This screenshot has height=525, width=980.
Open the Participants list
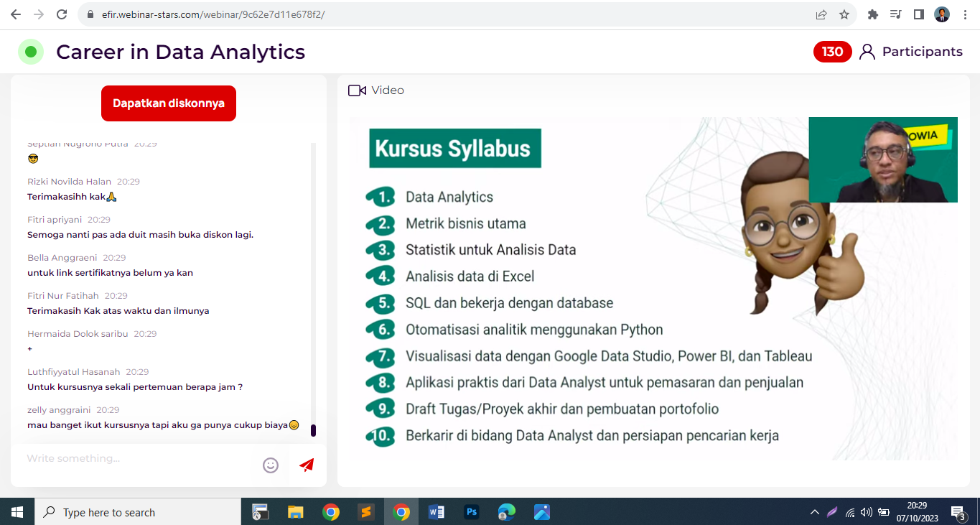tap(922, 52)
